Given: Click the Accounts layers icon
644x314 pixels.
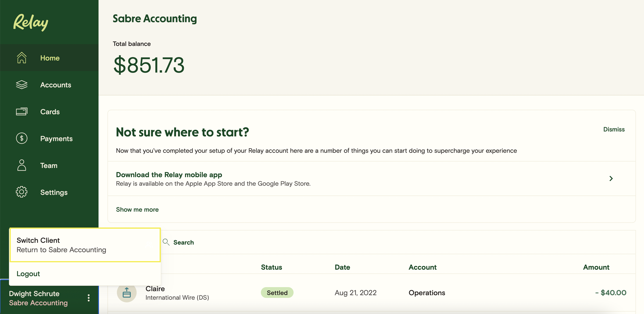Looking at the screenshot, I should pos(21,85).
